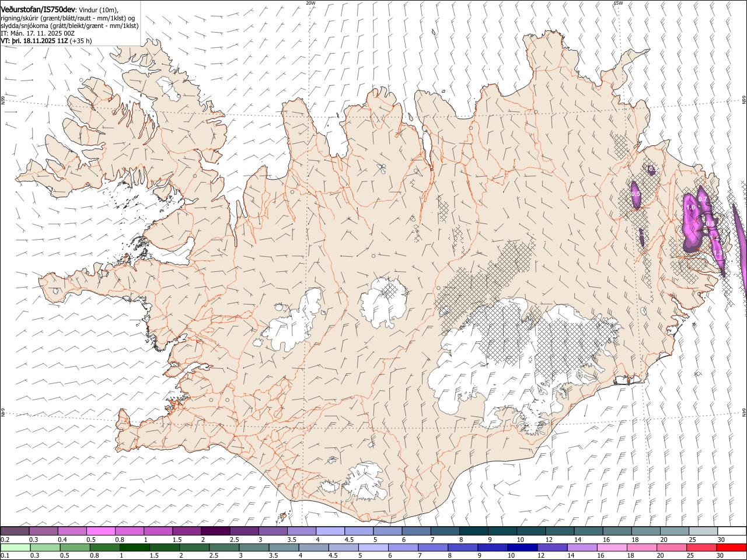The height and width of the screenshot is (560, 747).
Task: Pick the lower legend swatch starting at 4
Action: click(314, 548)
